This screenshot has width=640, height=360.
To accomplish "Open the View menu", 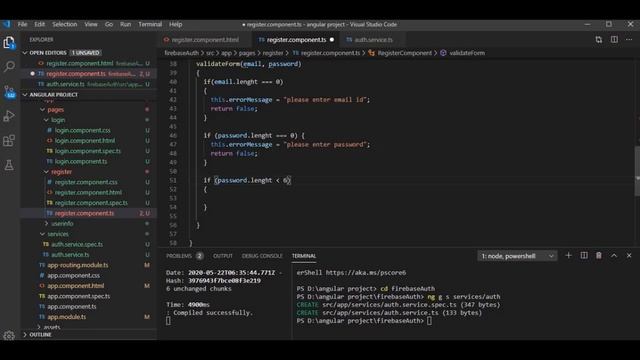I will pos(91,24).
